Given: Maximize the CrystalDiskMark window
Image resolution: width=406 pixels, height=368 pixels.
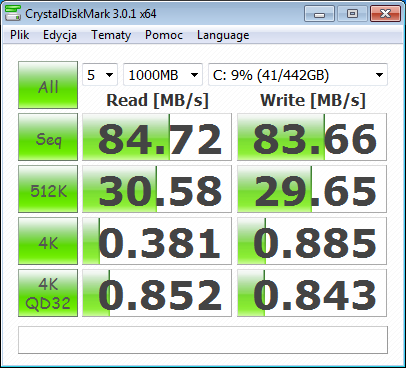Looking at the screenshot, I should [x=352, y=14].
